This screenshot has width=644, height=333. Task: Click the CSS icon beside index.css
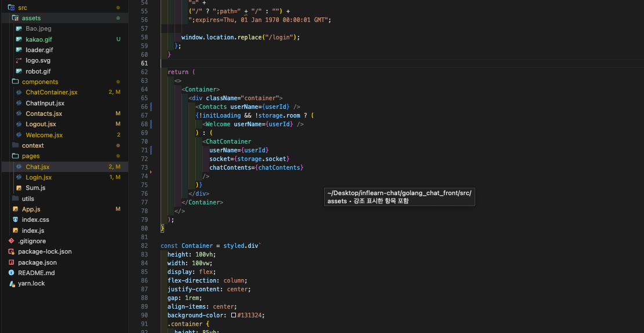[15, 220]
